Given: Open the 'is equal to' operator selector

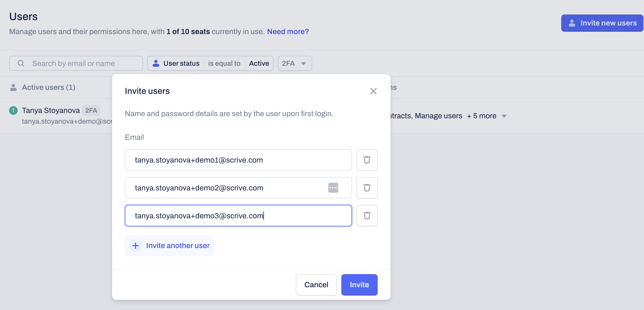Looking at the screenshot, I should point(224,63).
